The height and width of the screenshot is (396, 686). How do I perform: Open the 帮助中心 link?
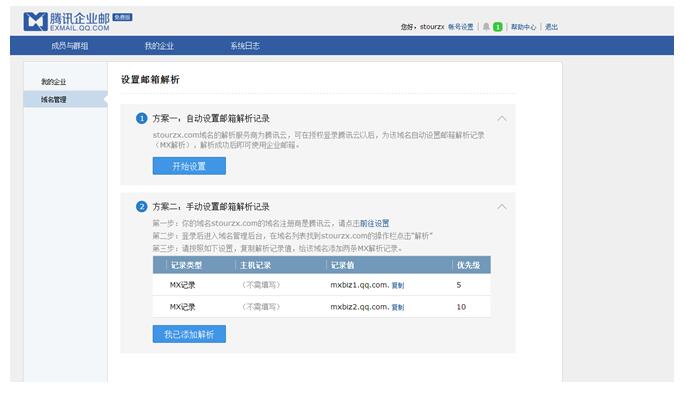[523, 27]
